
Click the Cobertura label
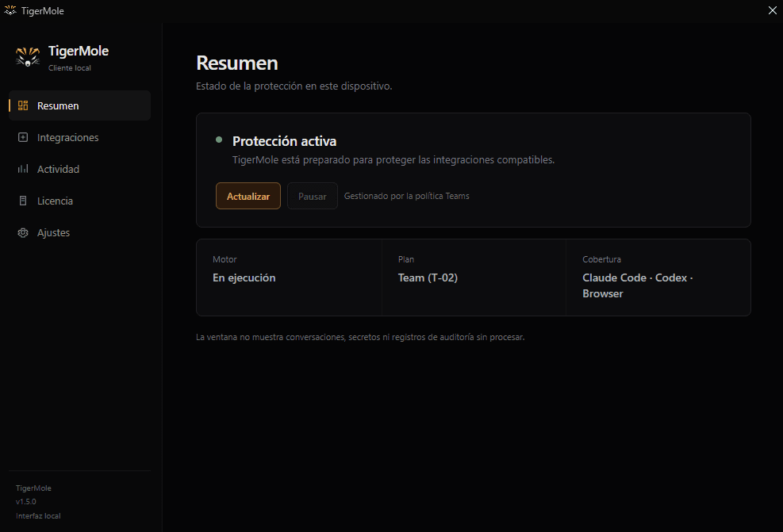(x=602, y=259)
